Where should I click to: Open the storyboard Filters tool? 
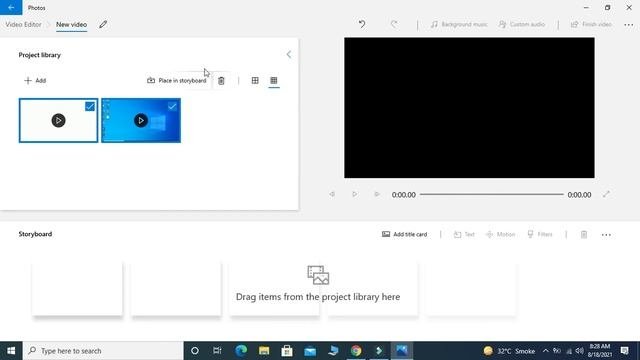pos(540,234)
